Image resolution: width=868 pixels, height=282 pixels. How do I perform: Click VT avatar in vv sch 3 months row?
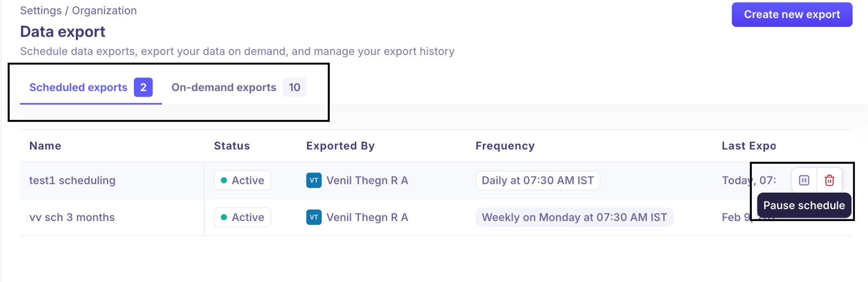[314, 217]
